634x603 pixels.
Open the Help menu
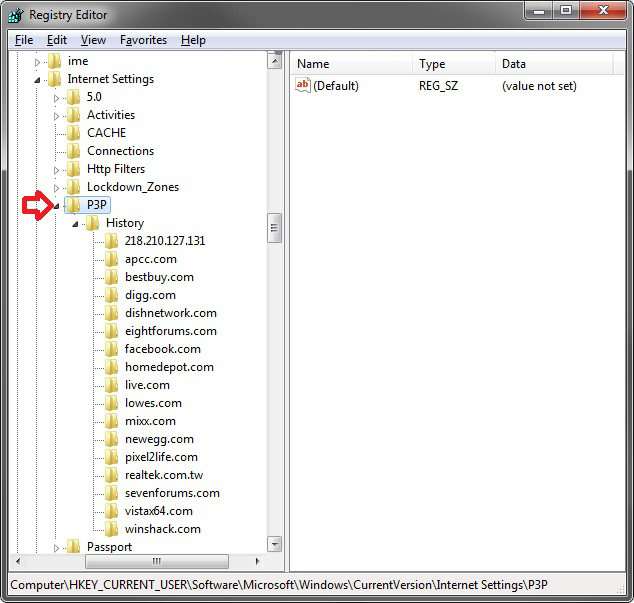[193, 40]
